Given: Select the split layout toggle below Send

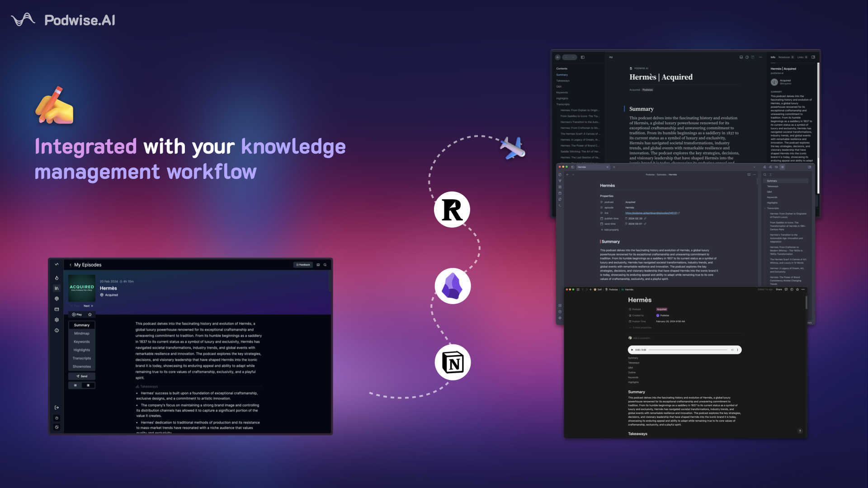Looking at the screenshot, I should [x=88, y=385].
